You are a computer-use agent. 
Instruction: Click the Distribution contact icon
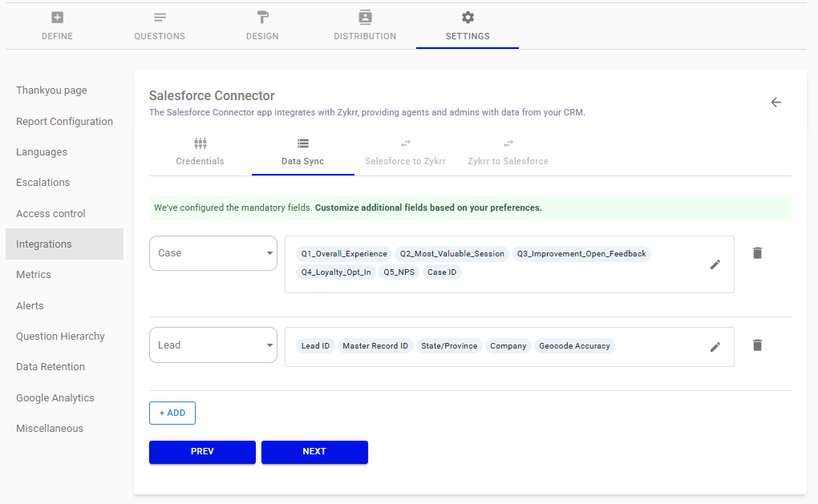click(365, 17)
